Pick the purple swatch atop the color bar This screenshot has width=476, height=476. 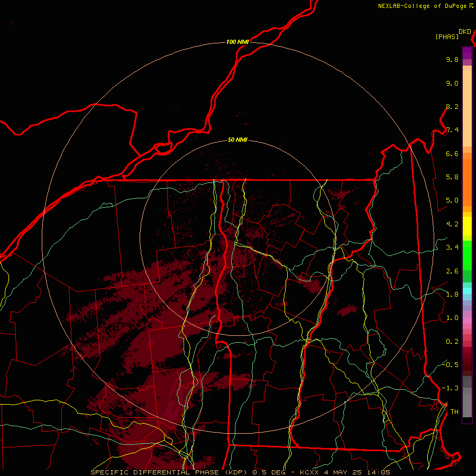(x=467, y=53)
